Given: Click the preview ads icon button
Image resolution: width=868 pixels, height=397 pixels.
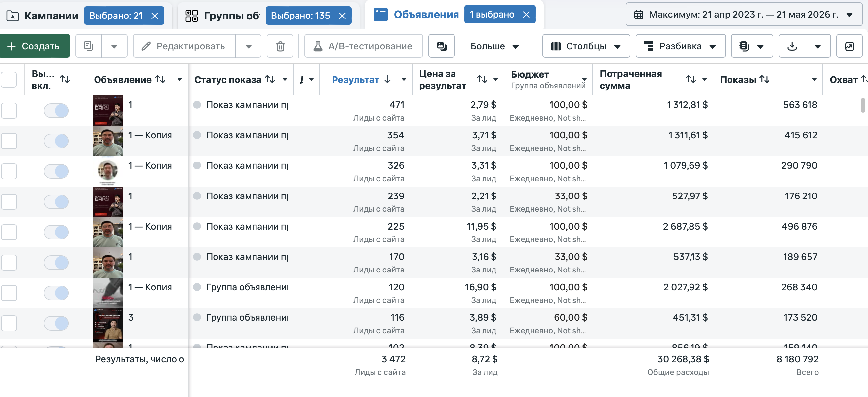Looking at the screenshot, I should (441, 46).
